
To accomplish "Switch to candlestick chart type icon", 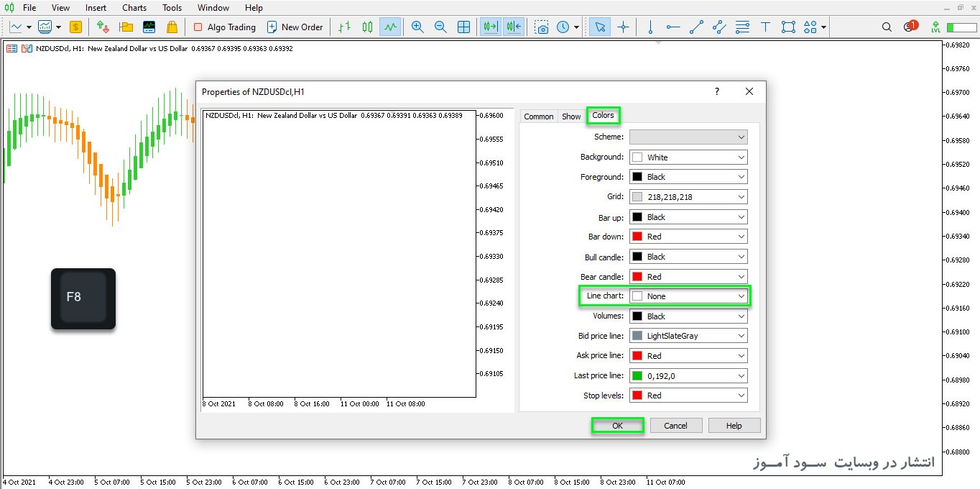I will click(368, 27).
